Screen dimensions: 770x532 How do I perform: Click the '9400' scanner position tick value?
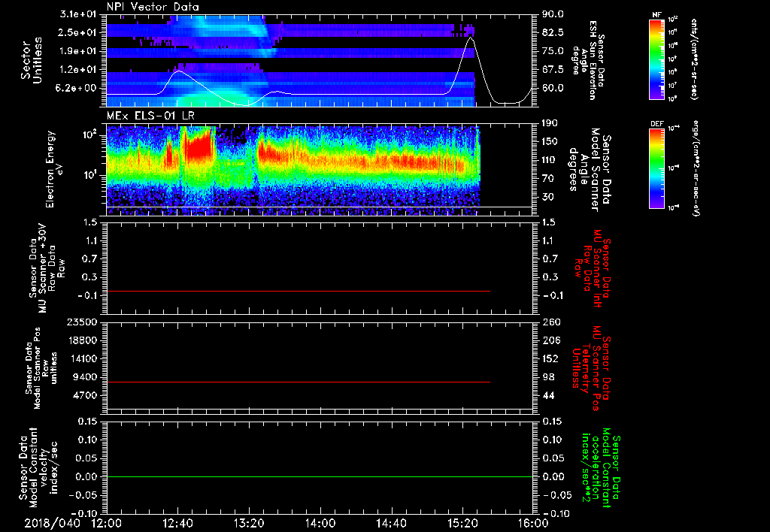pyautogui.click(x=87, y=377)
